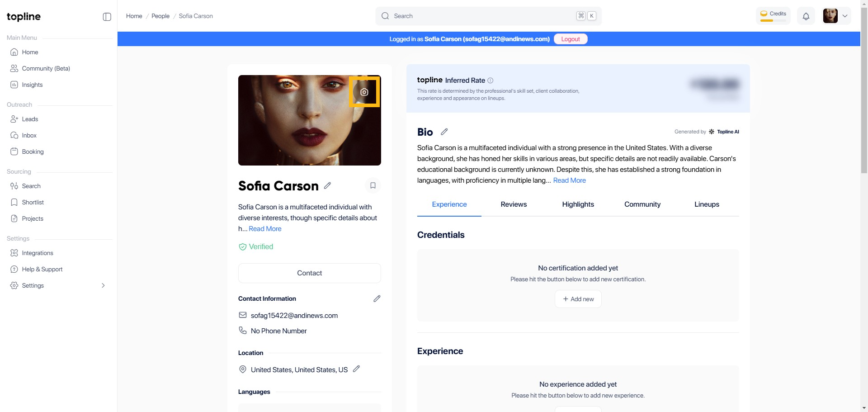This screenshot has width=868, height=412.
Task: Click the Credits progress indicator
Action: [773, 16]
